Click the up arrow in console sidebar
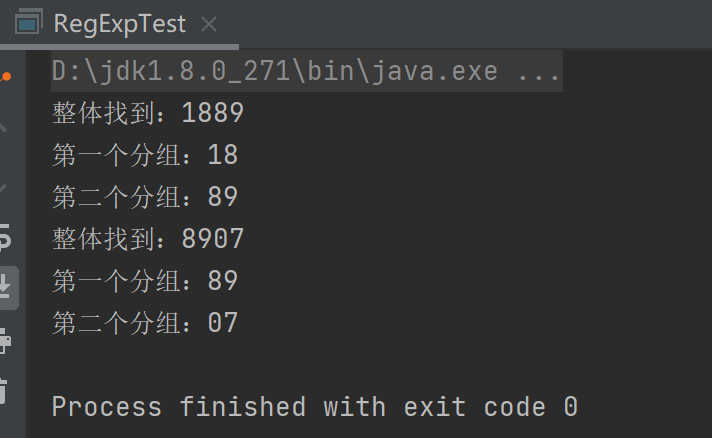 pos(5,128)
